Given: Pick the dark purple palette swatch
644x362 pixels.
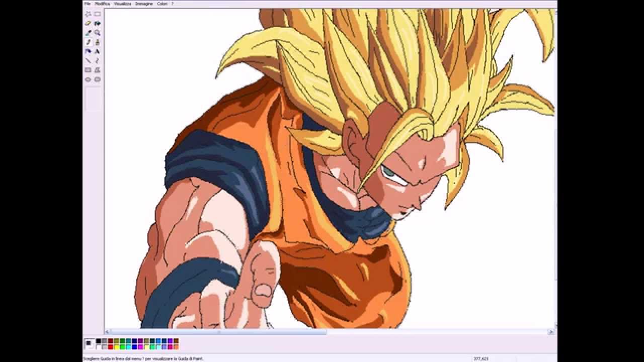Looking at the screenshot, I should (140, 340).
